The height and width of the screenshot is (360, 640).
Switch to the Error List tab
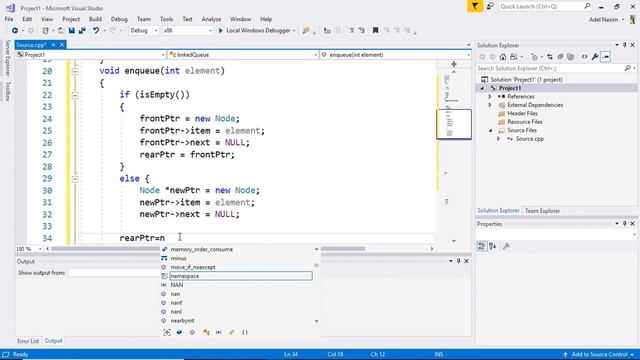coord(28,341)
